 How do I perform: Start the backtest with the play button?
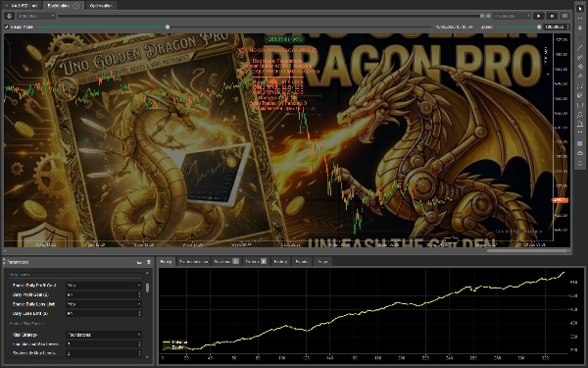tap(539, 16)
